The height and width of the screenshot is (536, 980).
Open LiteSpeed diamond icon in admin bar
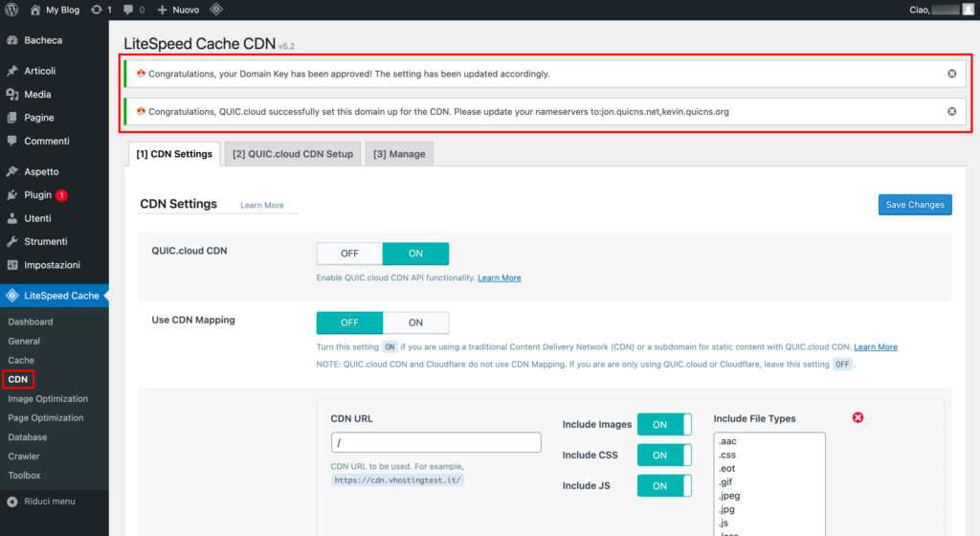[216, 10]
